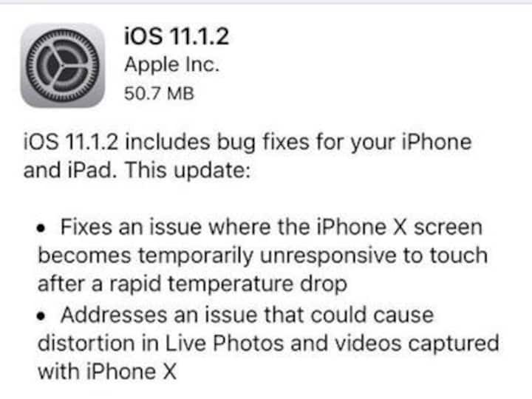Select the line 'includes bug fixes for your iPhone'

[x=299, y=143]
